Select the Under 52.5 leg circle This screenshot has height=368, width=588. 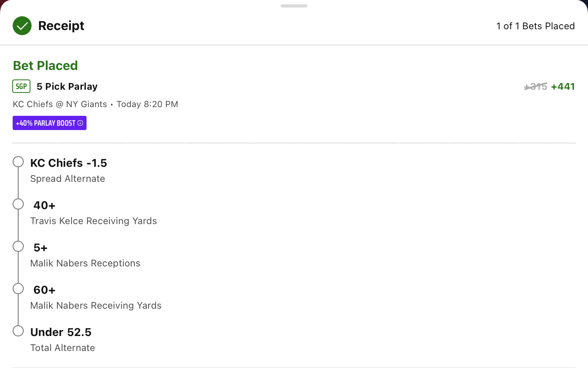(x=18, y=331)
